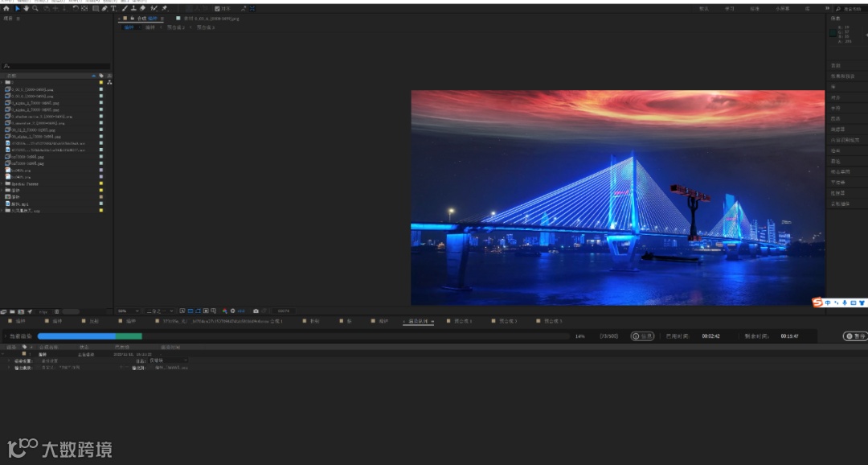Click the blue snap-bounds icon in the toolbar

pos(252,8)
